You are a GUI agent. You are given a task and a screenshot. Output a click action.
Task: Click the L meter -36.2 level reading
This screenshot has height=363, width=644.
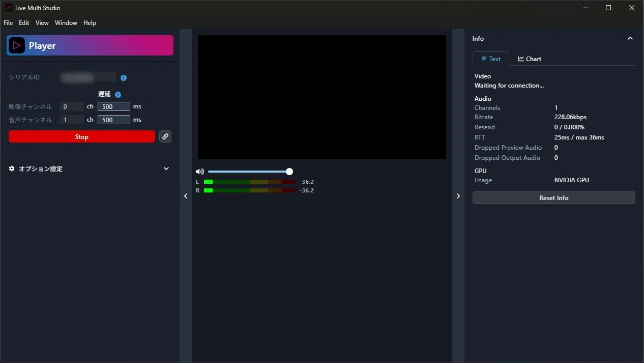pos(306,182)
